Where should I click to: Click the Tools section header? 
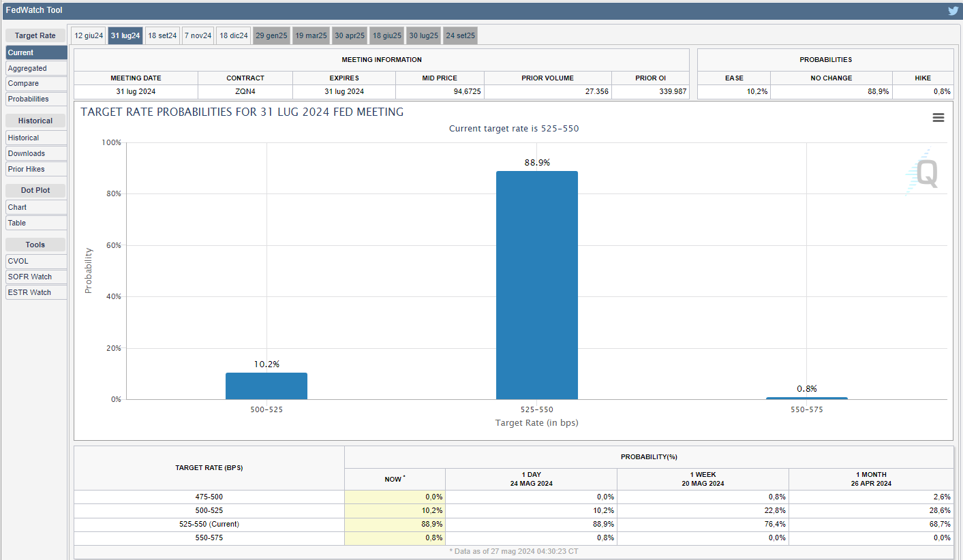tap(35, 244)
